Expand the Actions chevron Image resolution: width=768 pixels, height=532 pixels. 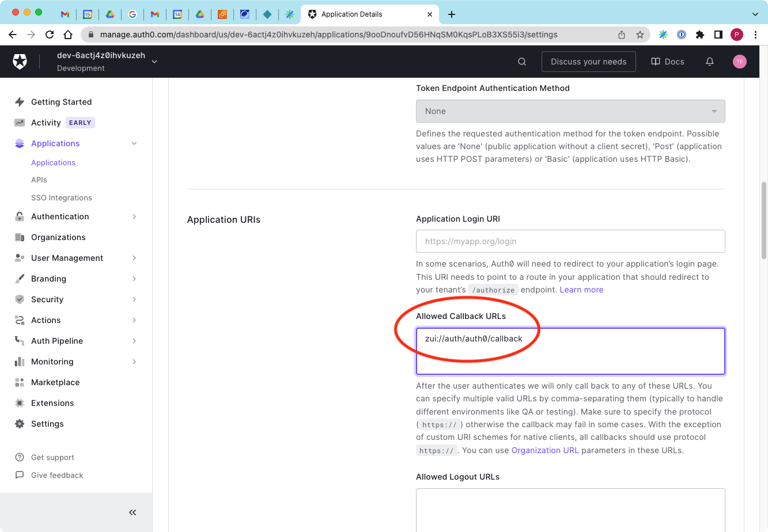point(134,320)
